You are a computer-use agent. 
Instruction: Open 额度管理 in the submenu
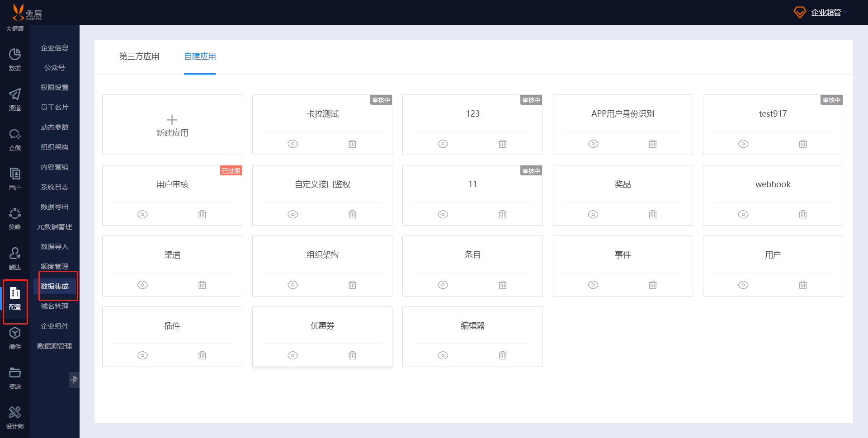pos(55,266)
